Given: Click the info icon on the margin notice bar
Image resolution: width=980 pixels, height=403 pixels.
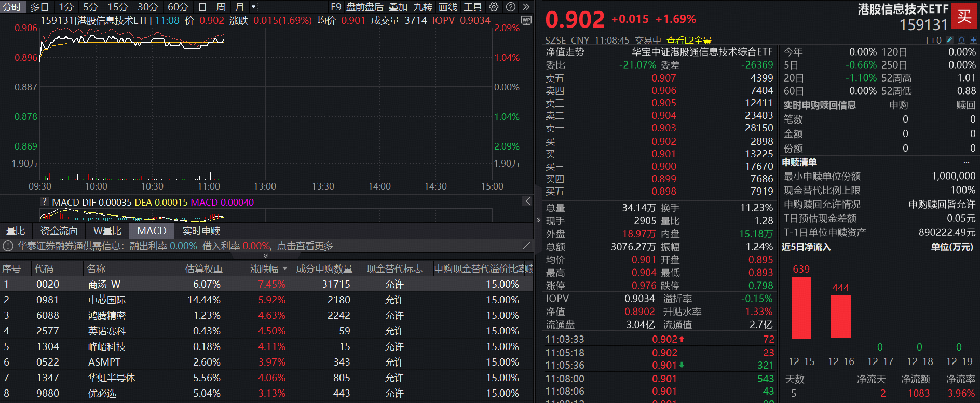Looking at the screenshot, I should point(8,246).
